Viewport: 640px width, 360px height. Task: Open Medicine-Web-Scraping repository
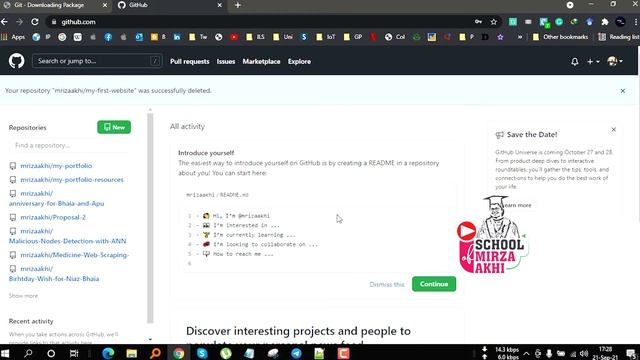tap(75, 255)
